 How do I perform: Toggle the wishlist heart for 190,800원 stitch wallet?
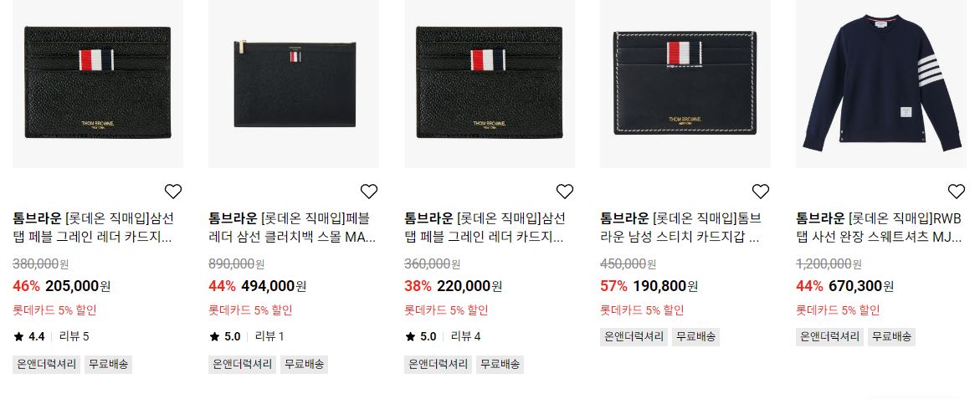tap(760, 191)
